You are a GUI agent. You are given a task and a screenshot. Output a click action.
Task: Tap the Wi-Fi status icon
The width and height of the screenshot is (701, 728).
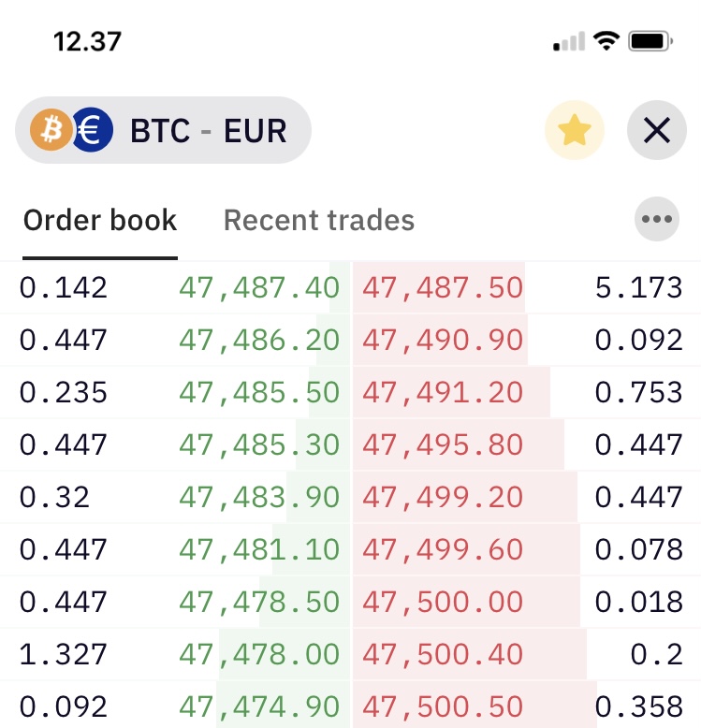click(x=606, y=41)
